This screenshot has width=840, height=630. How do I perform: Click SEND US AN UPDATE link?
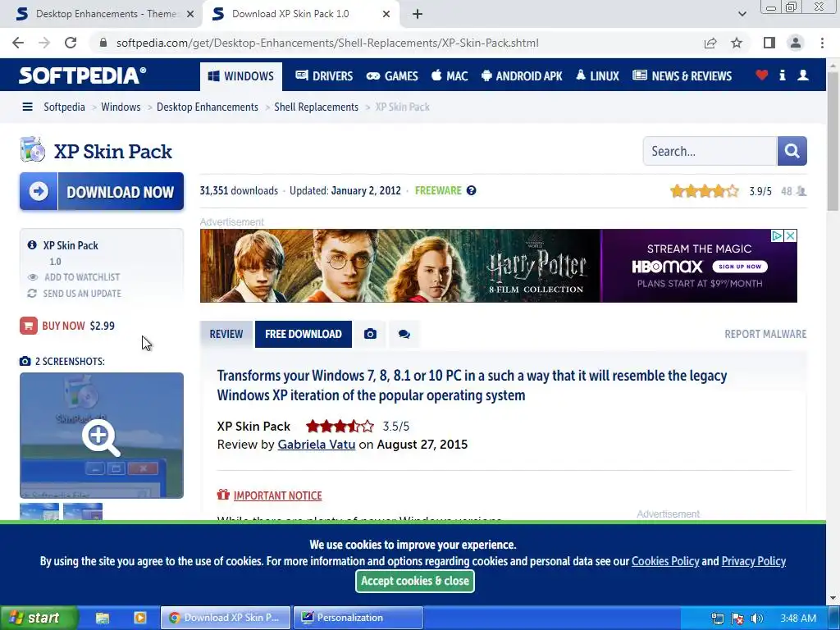click(x=75, y=294)
